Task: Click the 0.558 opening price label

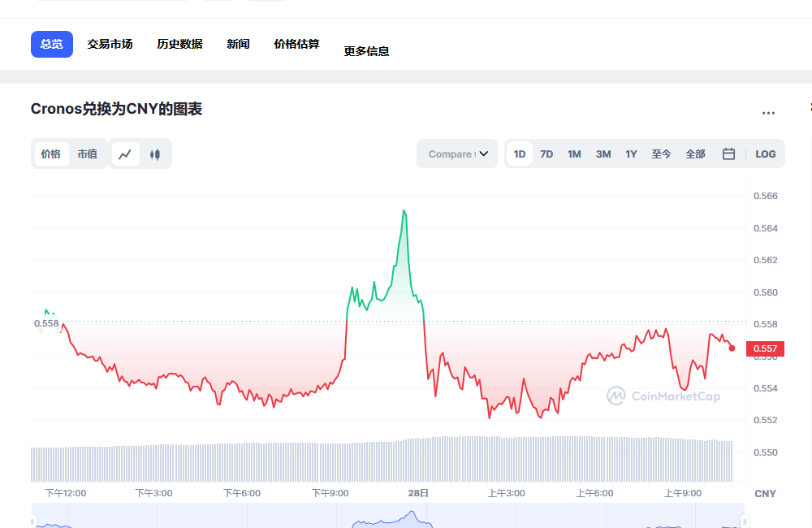Action: click(46, 323)
